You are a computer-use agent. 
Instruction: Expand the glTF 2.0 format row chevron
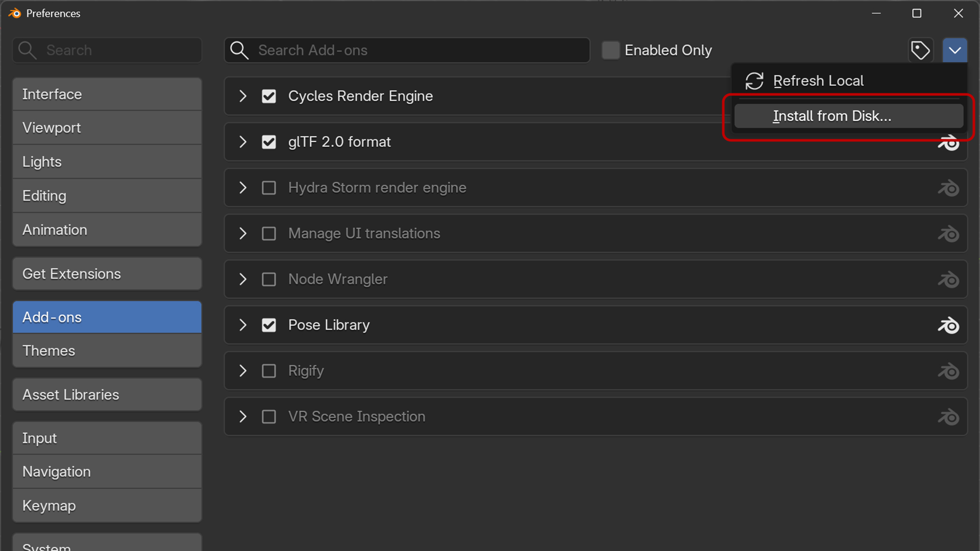[x=243, y=142]
